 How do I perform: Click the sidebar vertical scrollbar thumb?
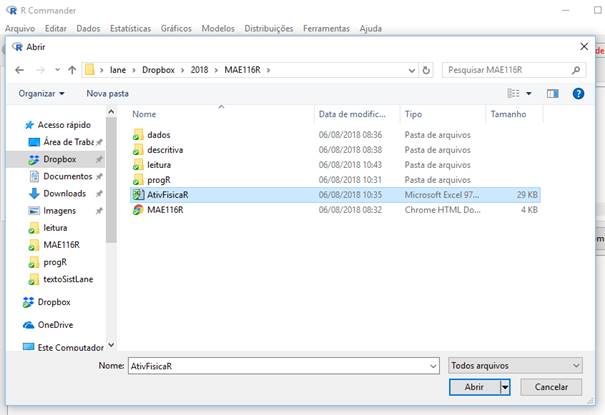111,180
